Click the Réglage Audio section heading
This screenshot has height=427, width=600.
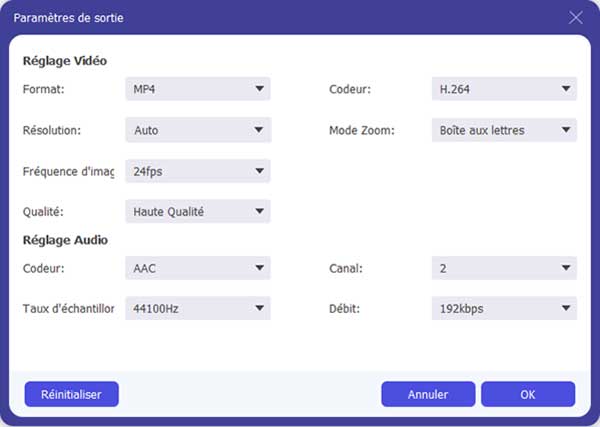(x=65, y=240)
